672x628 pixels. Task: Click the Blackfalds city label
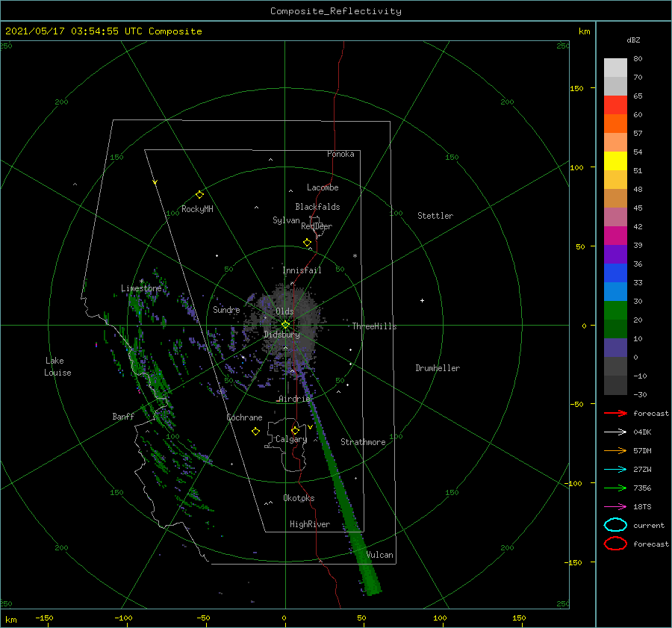pos(317,207)
